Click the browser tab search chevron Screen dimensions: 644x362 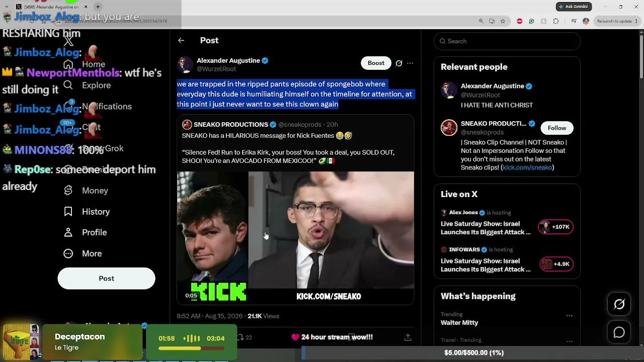[7, 7]
